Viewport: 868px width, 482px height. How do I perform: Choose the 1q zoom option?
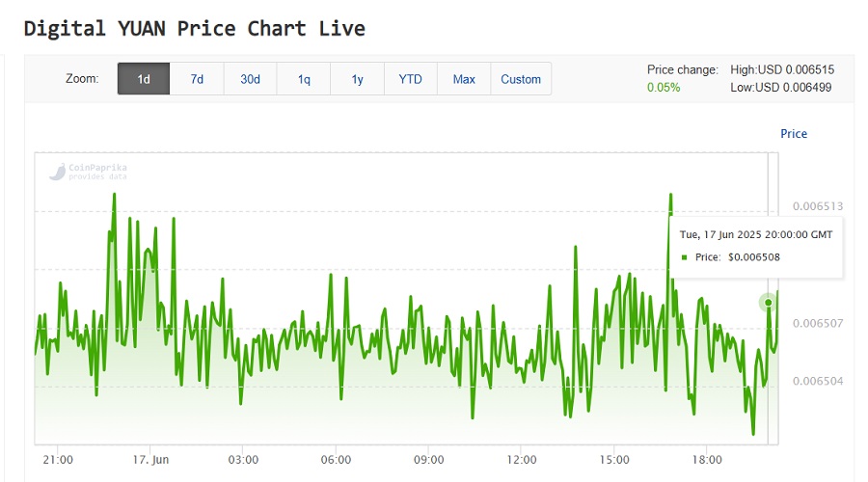click(x=304, y=79)
